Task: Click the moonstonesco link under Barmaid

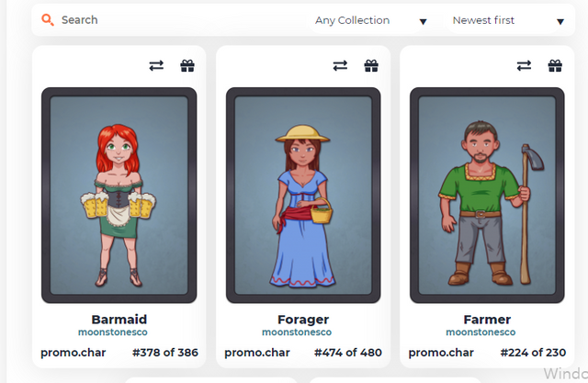Action: [112, 332]
